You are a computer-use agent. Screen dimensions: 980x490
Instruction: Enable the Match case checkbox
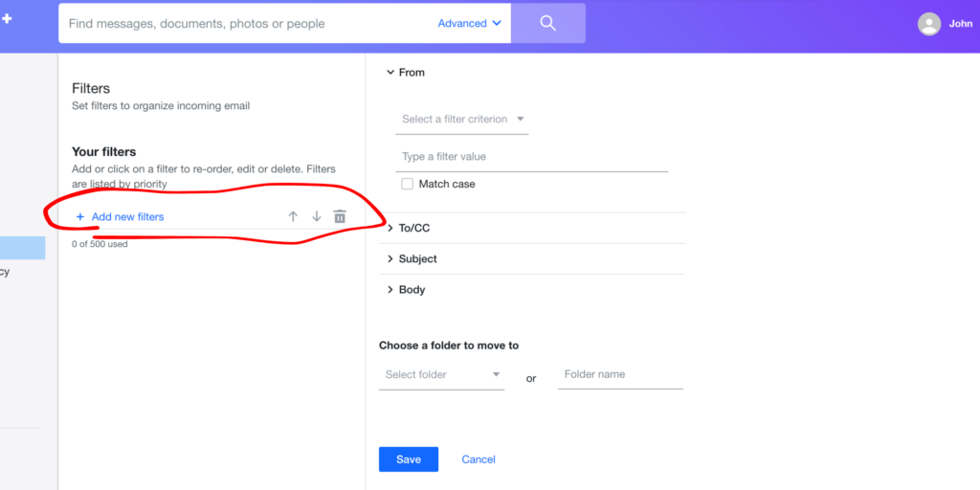(408, 184)
